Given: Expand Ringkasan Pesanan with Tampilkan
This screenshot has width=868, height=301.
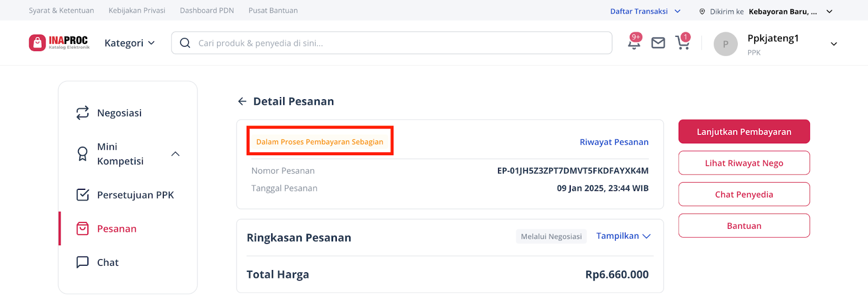Looking at the screenshot, I should tap(623, 236).
